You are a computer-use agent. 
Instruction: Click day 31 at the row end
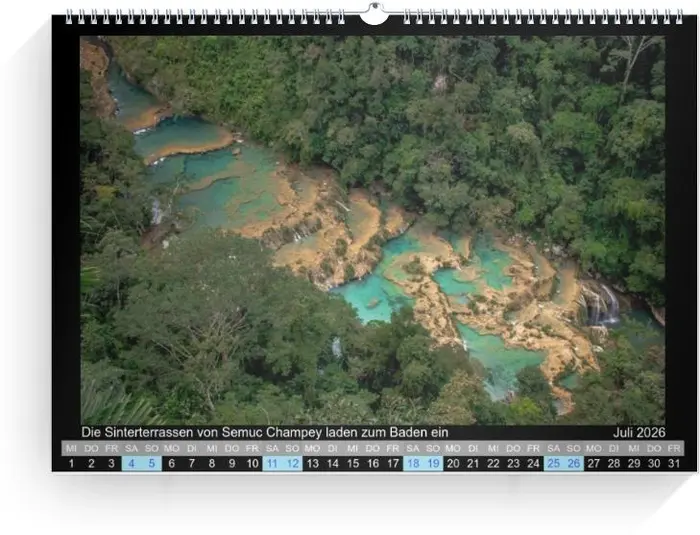pyautogui.click(x=674, y=463)
